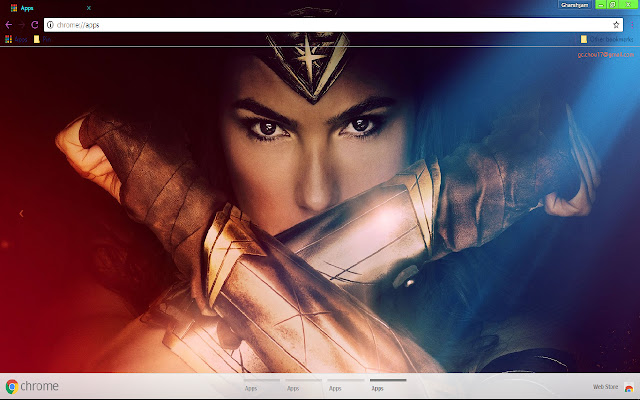The width and height of the screenshot is (640, 400).
Task: Expand the Other bookmarks folder
Action: click(x=607, y=39)
